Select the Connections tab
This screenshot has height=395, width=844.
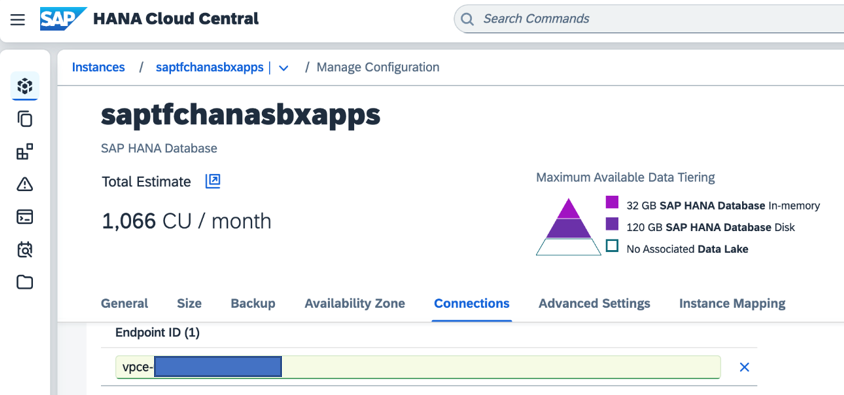click(x=472, y=304)
